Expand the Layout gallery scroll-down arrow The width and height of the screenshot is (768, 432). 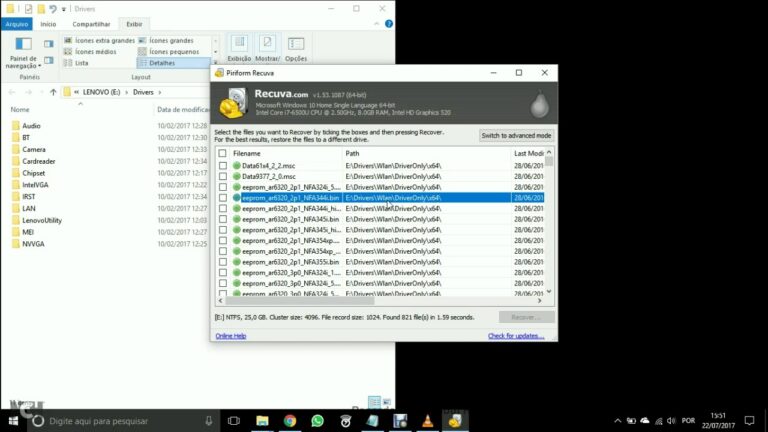tap(216, 51)
